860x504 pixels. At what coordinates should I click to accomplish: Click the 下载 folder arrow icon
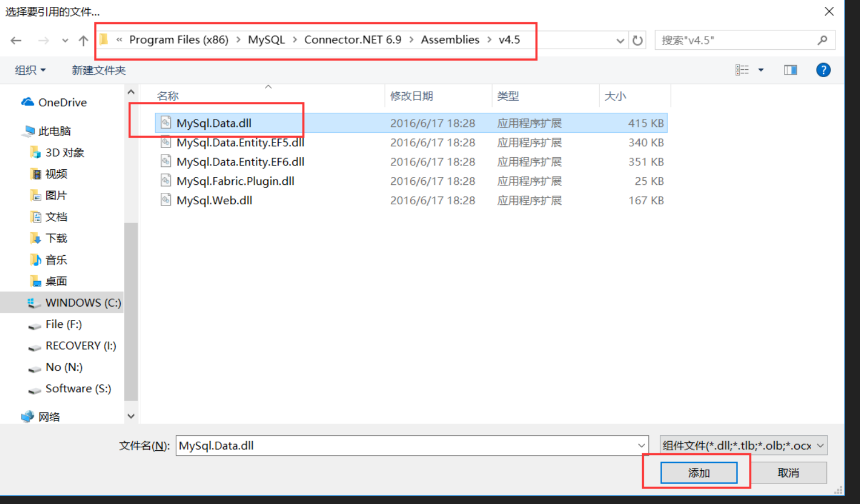point(35,238)
